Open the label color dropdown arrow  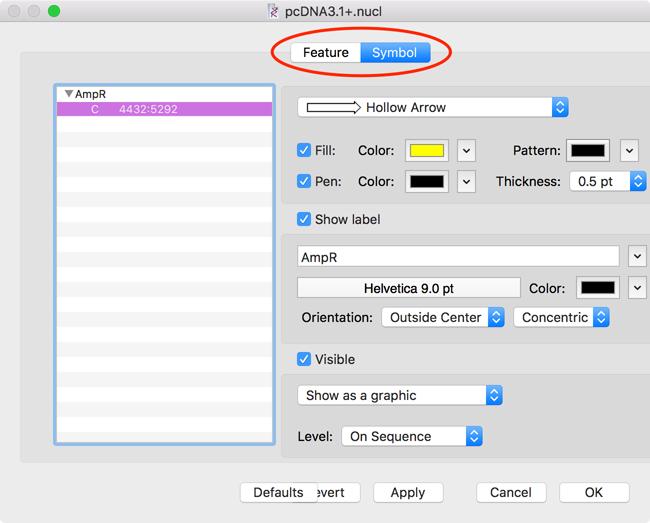[x=637, y=288]
